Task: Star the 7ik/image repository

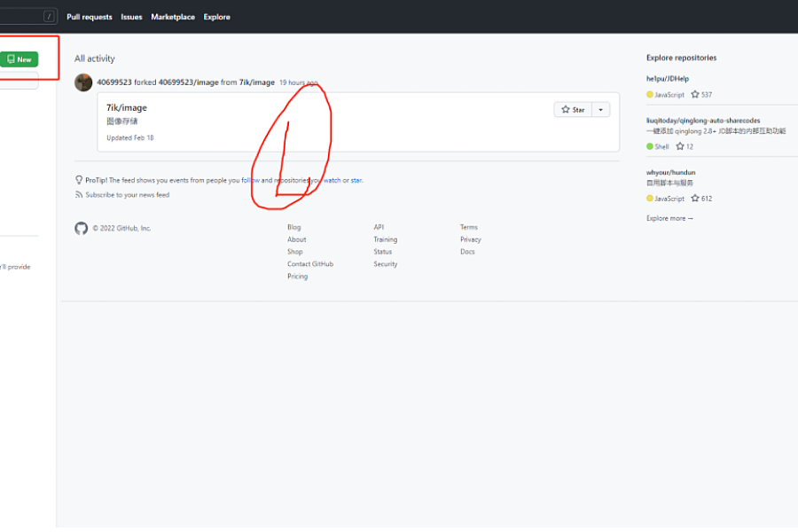Action: [573, 109]
